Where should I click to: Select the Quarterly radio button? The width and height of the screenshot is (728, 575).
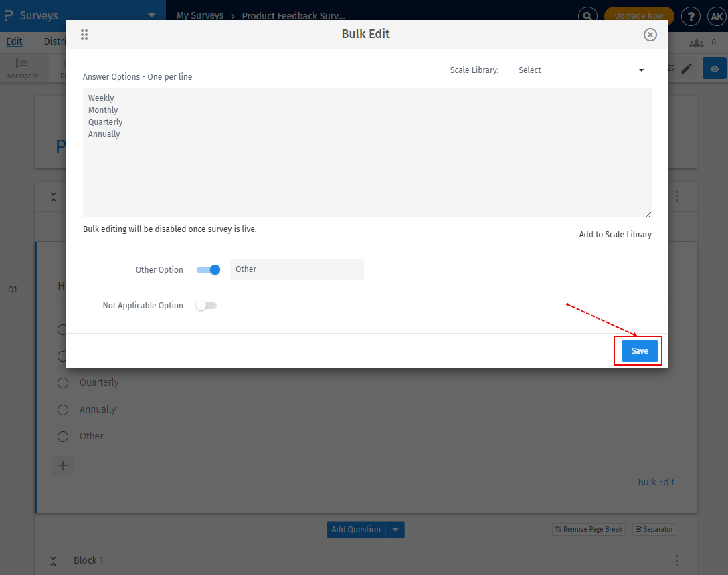coord(62,382)
